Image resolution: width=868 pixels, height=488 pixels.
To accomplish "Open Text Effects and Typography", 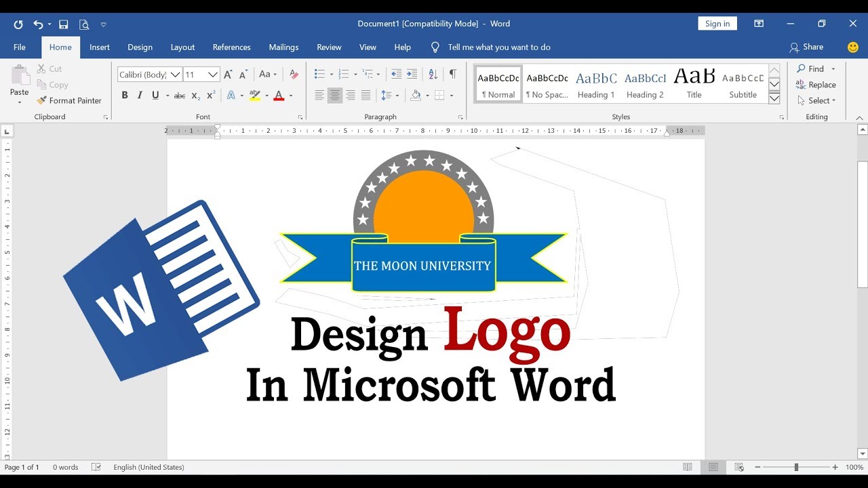I will (231, 96).
